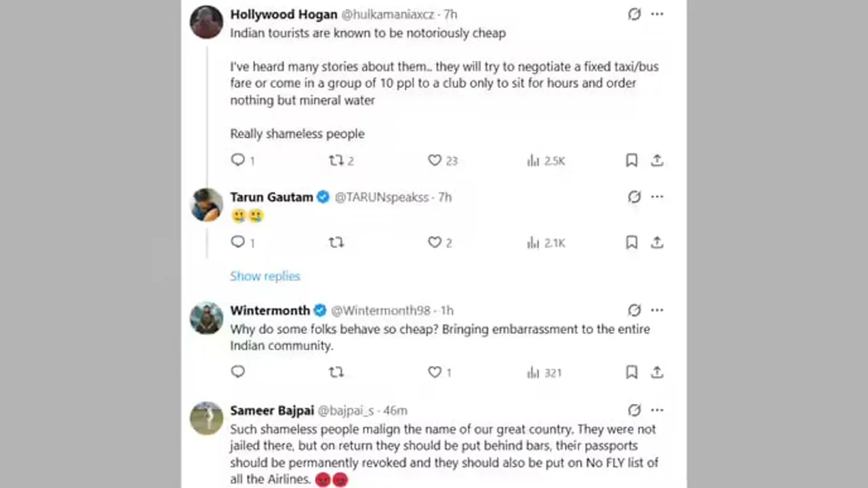This screenshot has width=868, height=488.
Task: Open Sameer Bajpai's profile name
Action: point(271,411)
